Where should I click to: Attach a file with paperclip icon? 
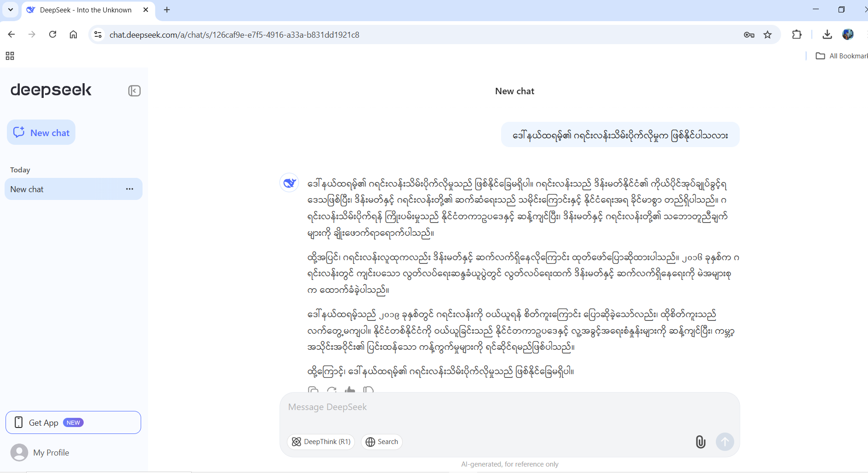(700, 442)
